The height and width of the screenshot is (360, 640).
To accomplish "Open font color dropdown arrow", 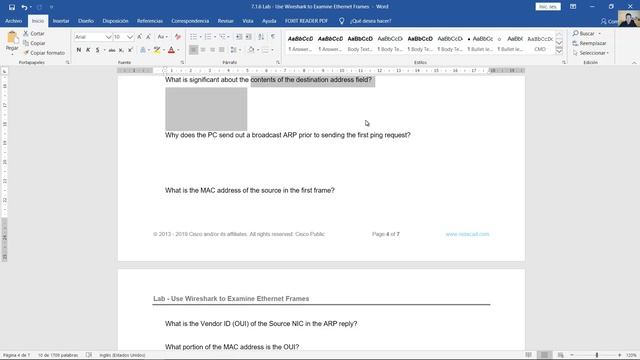I will [178, 50].
